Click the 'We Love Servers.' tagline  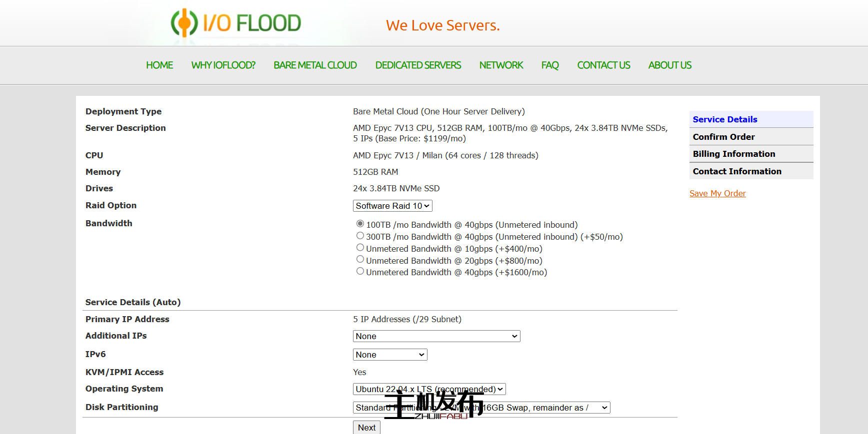pos(443,25)
